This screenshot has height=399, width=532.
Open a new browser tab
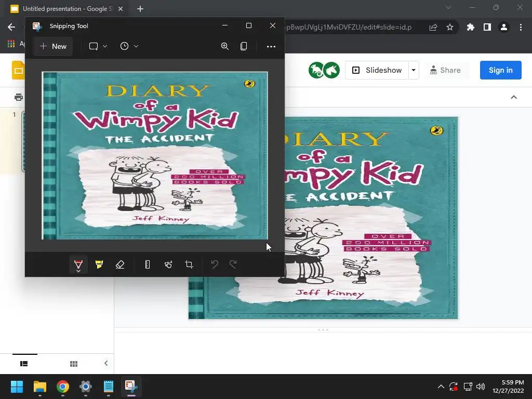[x=140, y=9]
